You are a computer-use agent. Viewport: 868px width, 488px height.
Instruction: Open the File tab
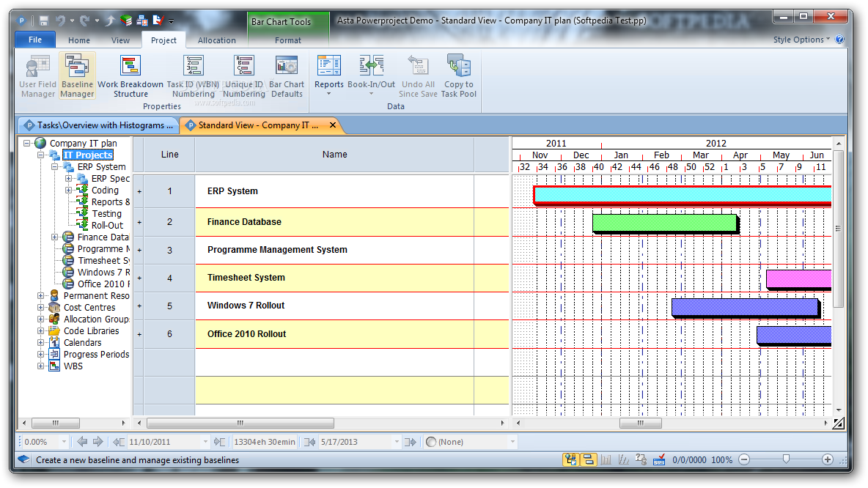[35, 40]
